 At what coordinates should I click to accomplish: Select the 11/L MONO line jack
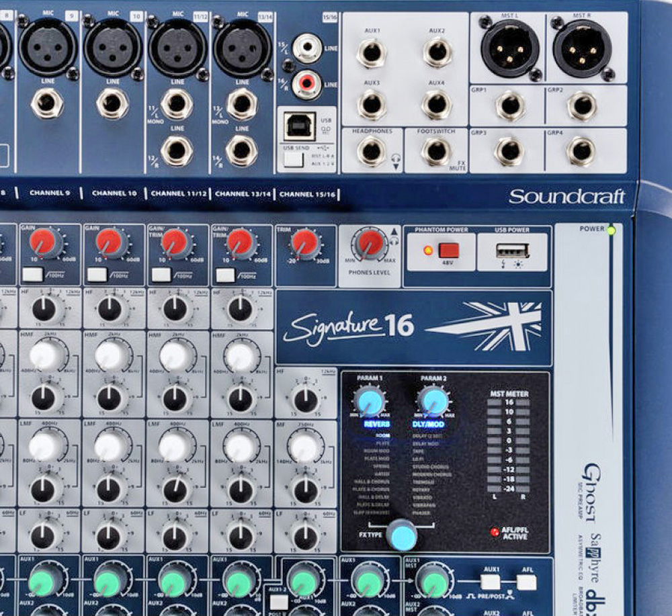(x=177, y=103)
